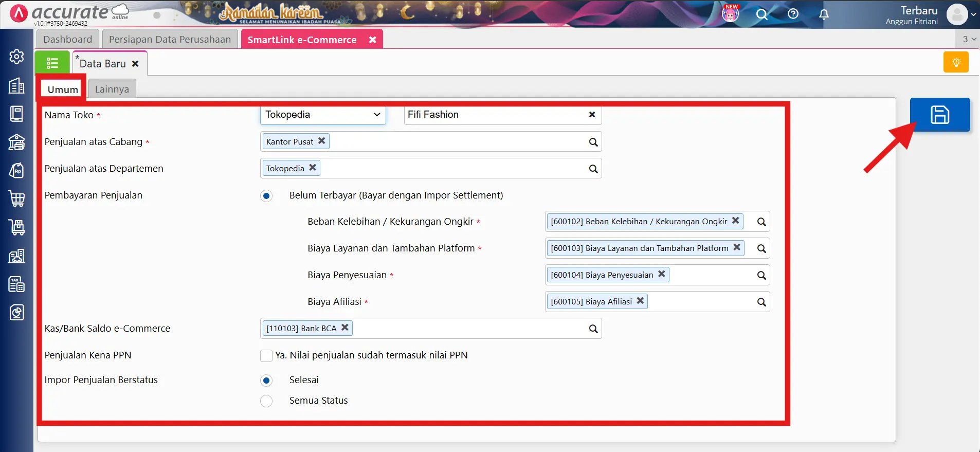
Task: Remove the Kantor Pusat branch tag
Action: click(322, 141)
